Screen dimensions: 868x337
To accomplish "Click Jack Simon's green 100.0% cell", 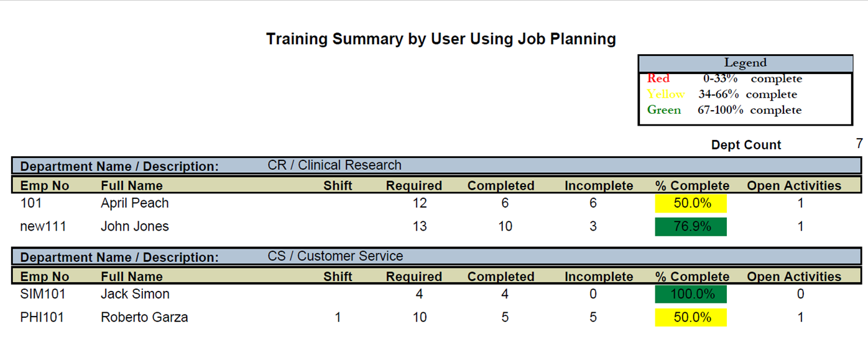I will click(x=691, y=294).
